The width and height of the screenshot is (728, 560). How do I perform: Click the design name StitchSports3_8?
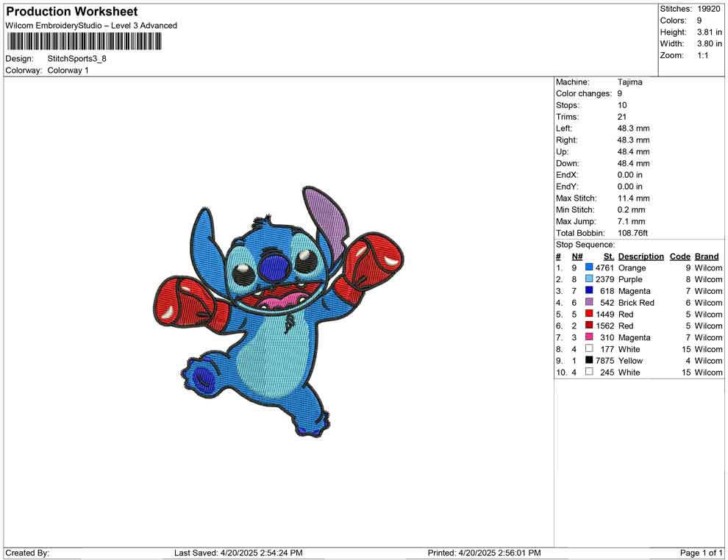76,59
